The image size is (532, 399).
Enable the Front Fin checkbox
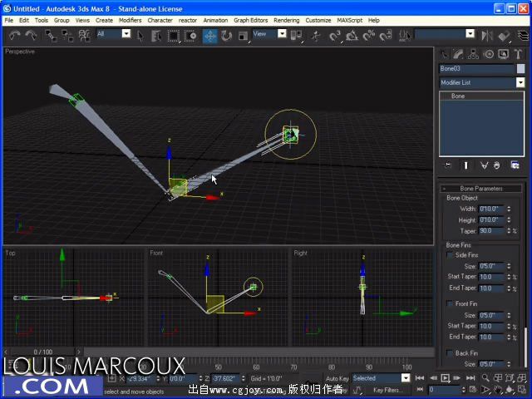(450, 303)
